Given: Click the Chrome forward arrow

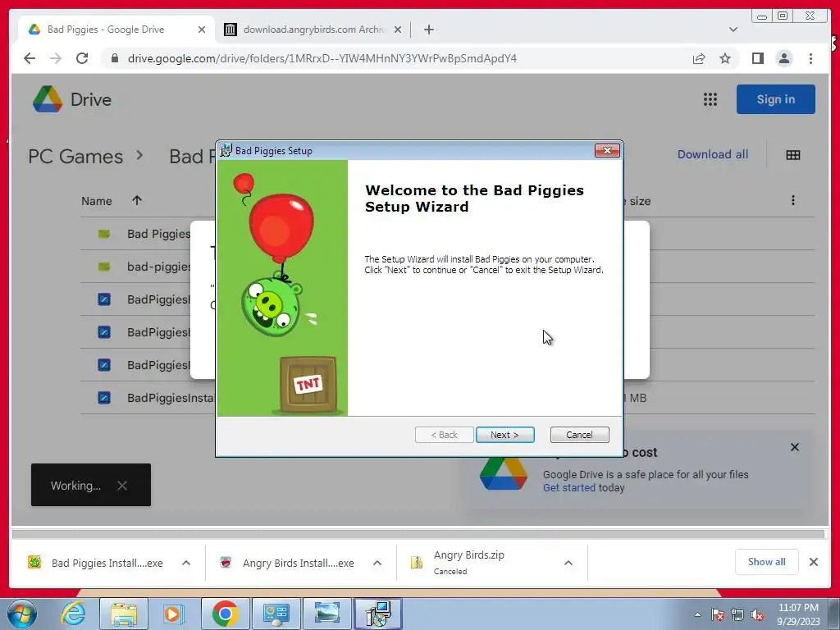Looking at the screenshot, I should click(56, 58).
